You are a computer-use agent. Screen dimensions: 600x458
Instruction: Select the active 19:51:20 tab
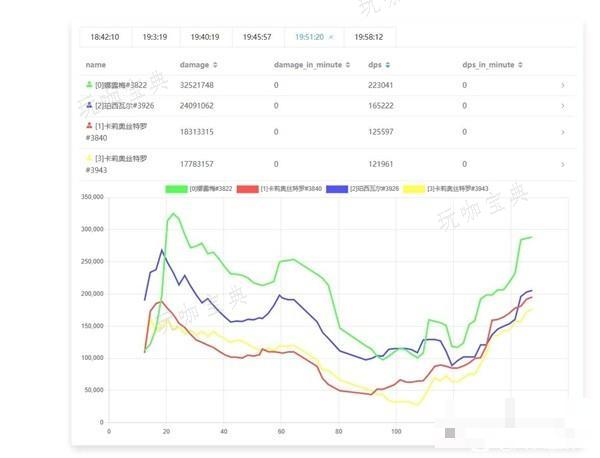[310, 37]
